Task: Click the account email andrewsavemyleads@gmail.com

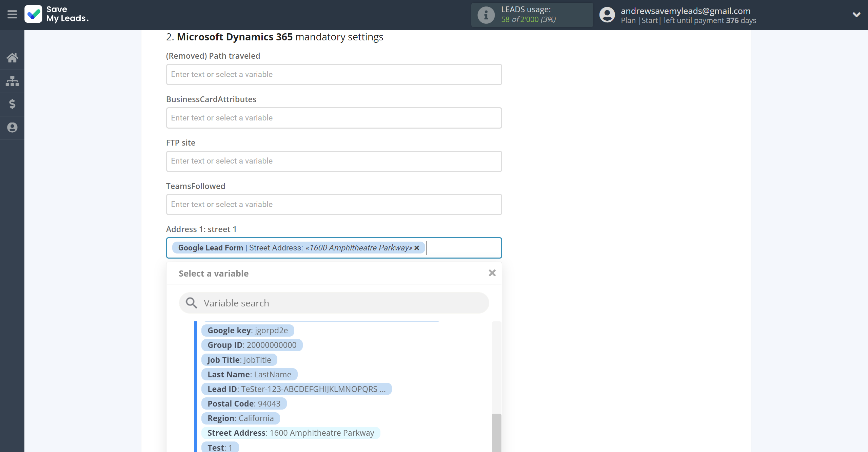Action: tap(686, 11)
